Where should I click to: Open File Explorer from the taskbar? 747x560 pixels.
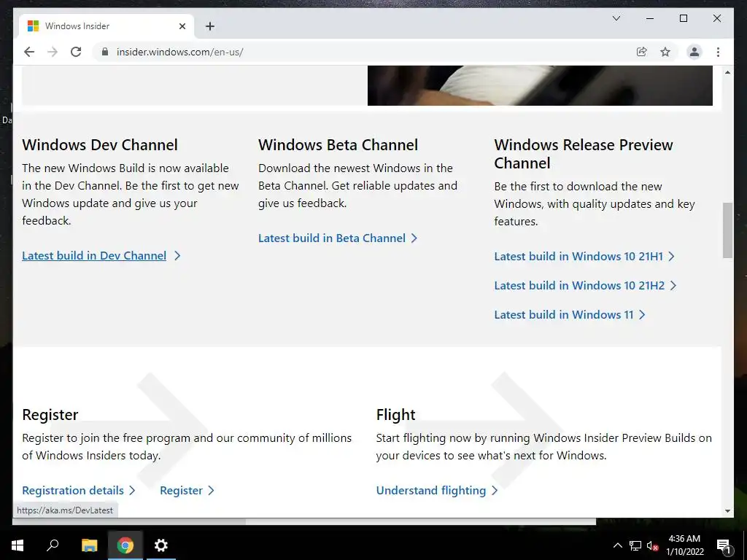(x=89, y=545)
